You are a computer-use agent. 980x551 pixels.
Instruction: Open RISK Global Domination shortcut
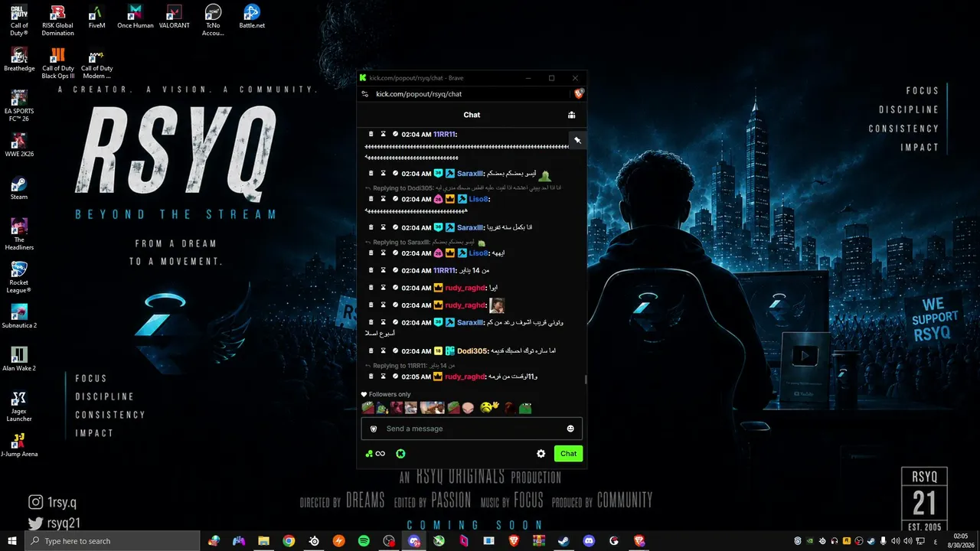[57, 21]
